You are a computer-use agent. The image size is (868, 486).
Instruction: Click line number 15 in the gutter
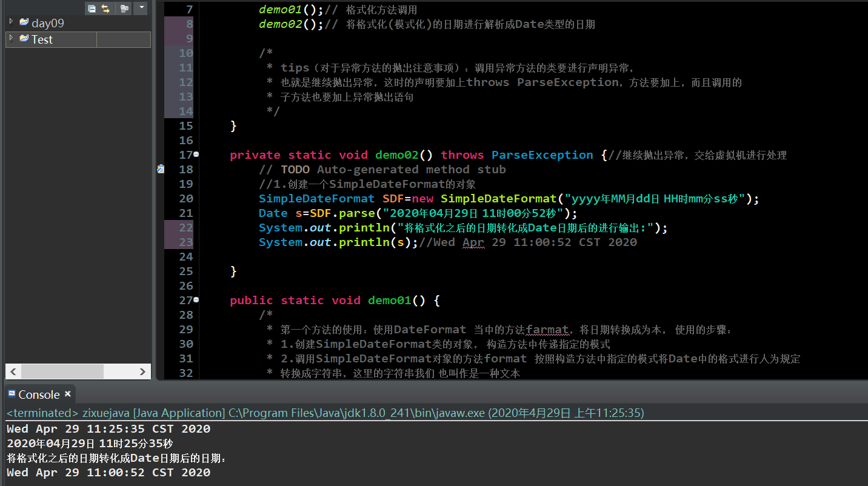[x=185, y=126]
